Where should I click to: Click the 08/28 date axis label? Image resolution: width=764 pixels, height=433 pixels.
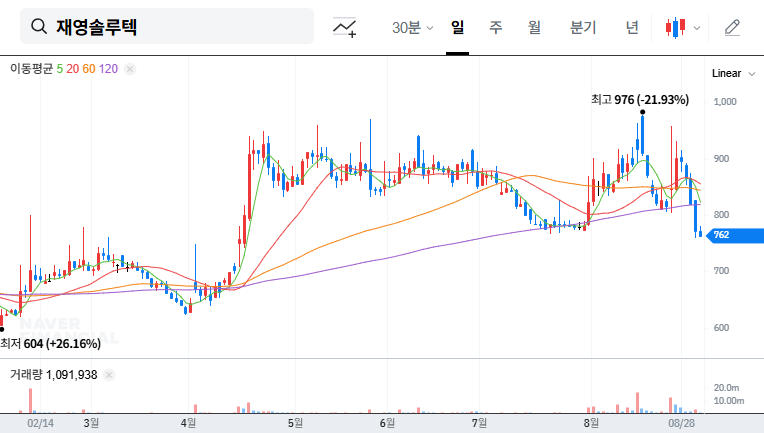tap(681, 423)
